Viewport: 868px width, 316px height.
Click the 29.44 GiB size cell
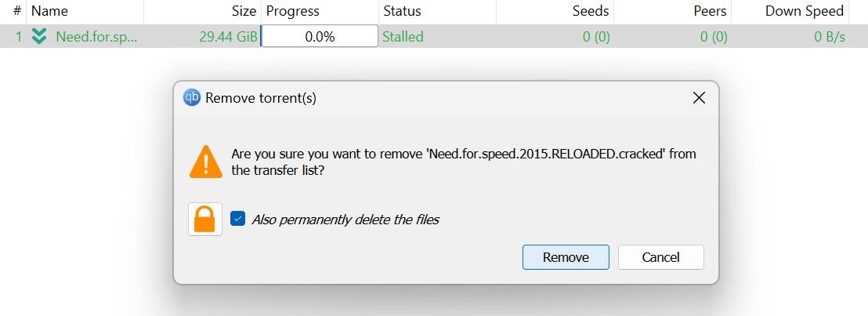[x=228, y=37]
